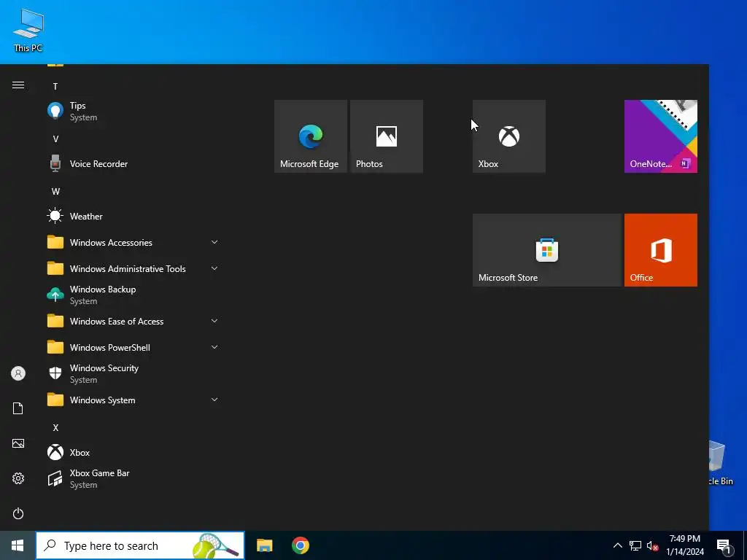Open the Photos tile
Screen dimensions: 747x560
coord(387,136)
